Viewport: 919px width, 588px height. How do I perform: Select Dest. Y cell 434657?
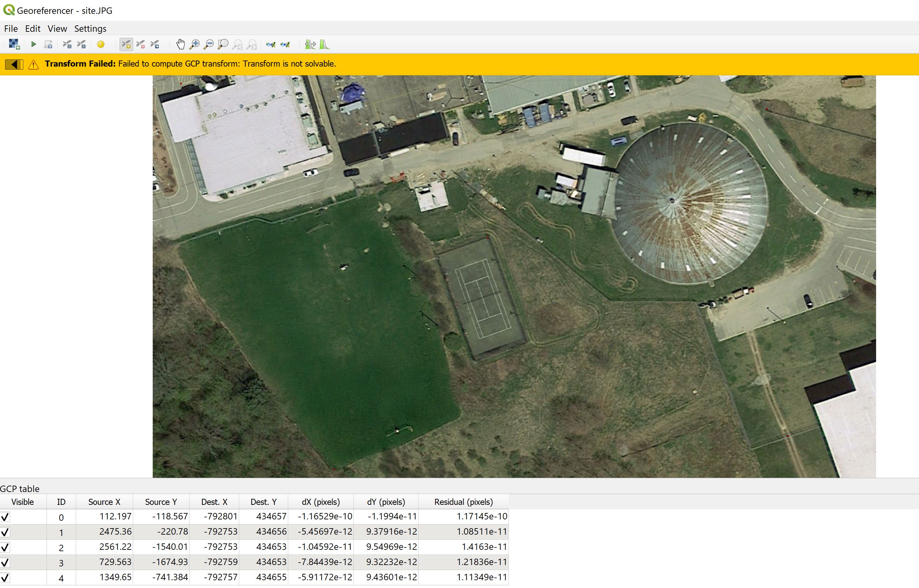[263, 517]
